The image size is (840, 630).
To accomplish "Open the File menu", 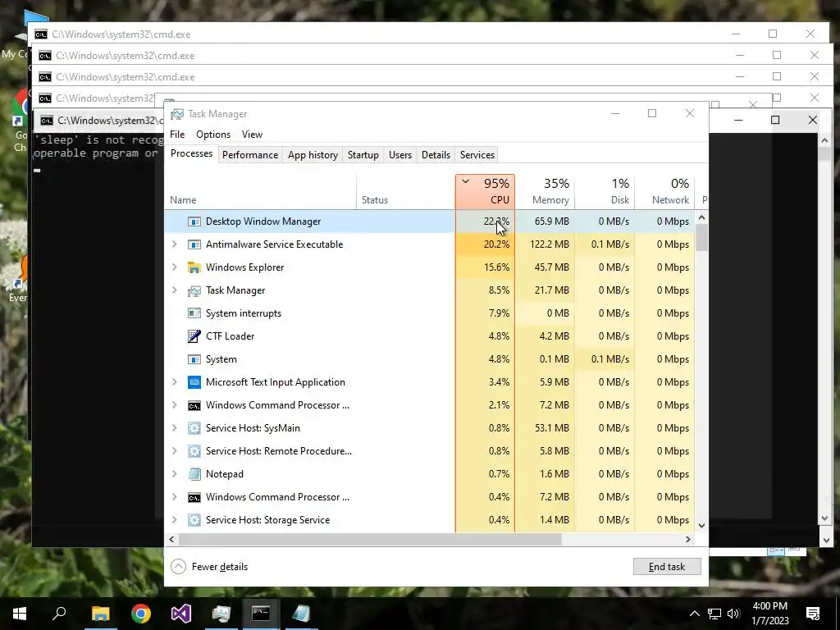I will tap(177, 135).
